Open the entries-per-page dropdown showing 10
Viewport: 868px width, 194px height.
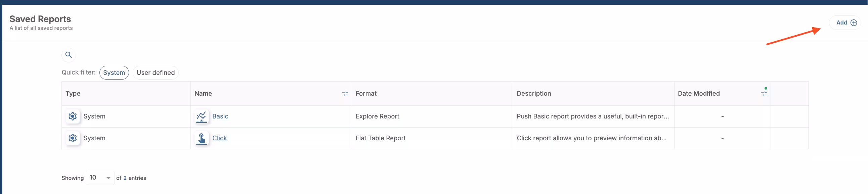click(x=100, y=178)
